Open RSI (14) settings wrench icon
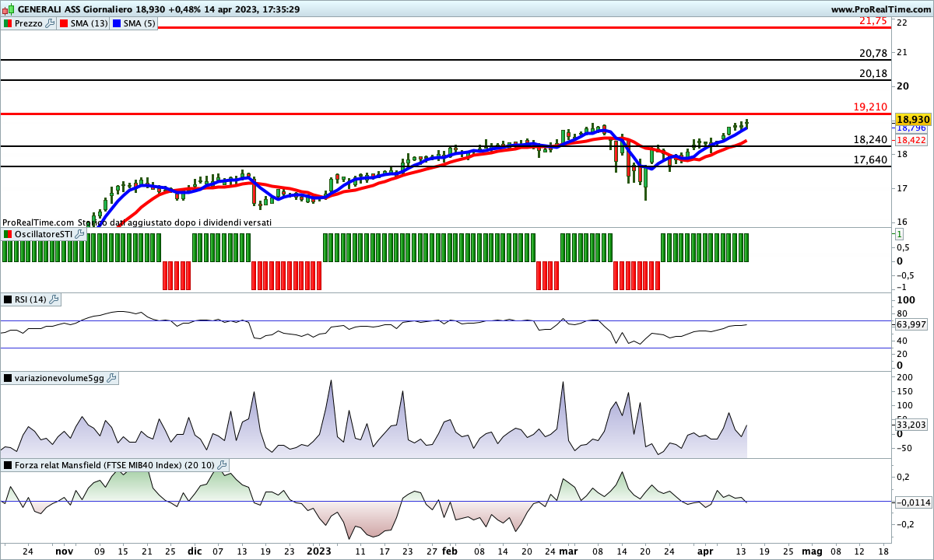Screen dimensions: 934x560 [54, 299]
